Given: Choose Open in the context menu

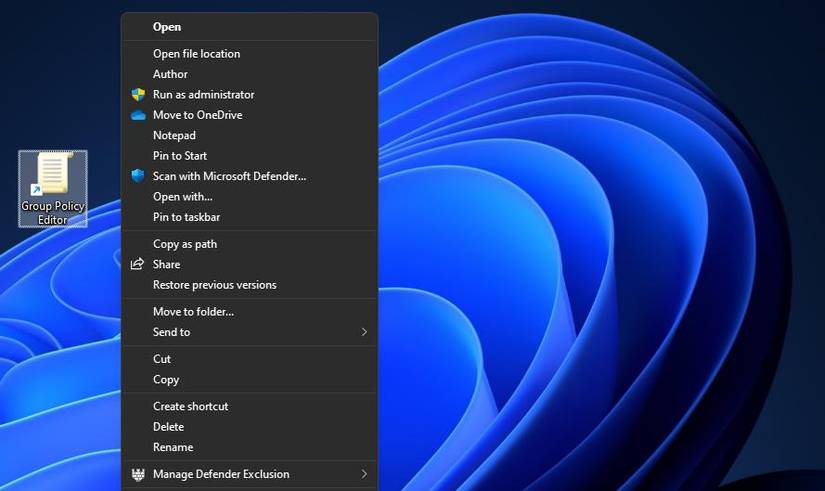Looking at the screenshot, I should pyautogui.click(x=167, y=27).
